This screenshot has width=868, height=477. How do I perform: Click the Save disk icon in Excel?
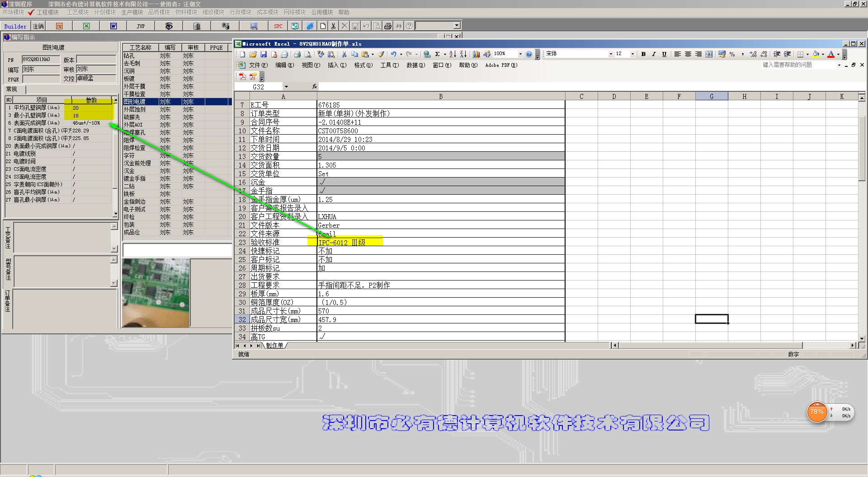tap(264, 54)
